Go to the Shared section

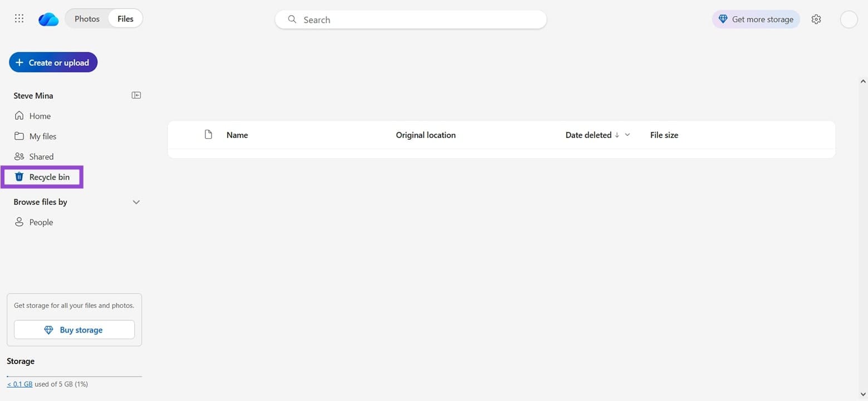click(41, 157)
